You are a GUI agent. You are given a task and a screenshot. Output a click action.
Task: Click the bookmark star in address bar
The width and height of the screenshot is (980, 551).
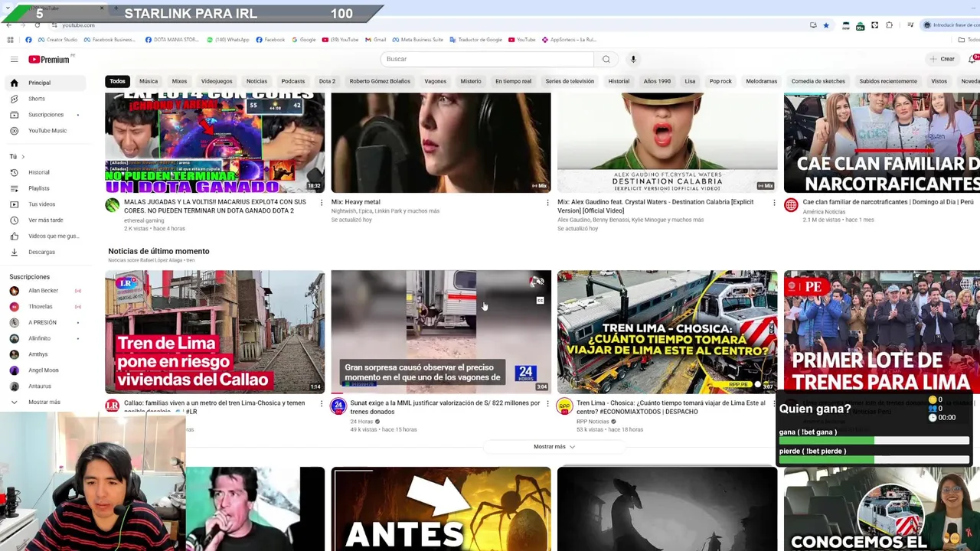click(x=826, y=25)
